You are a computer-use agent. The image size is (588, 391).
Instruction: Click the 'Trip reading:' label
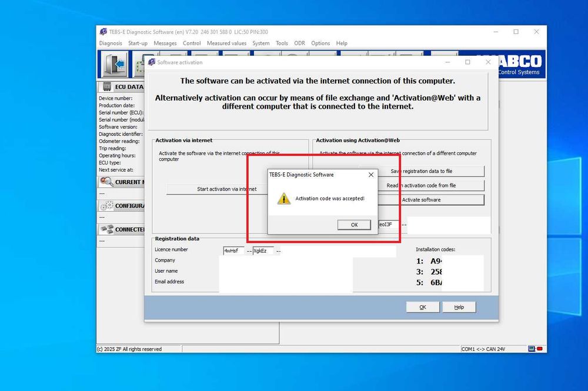(112, 148)
